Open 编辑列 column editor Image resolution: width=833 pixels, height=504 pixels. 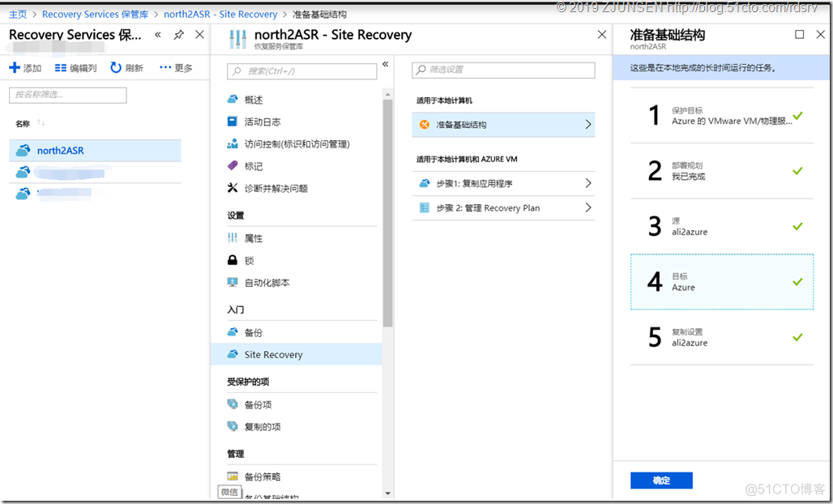pyautogui.click(x=75, y=68)
